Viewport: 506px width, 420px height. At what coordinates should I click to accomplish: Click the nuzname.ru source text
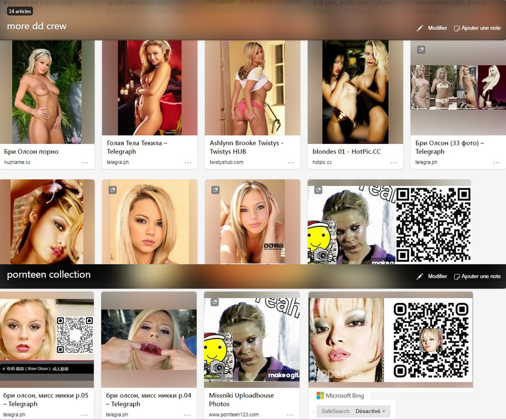pyautogui.click(x=17, y=162)
